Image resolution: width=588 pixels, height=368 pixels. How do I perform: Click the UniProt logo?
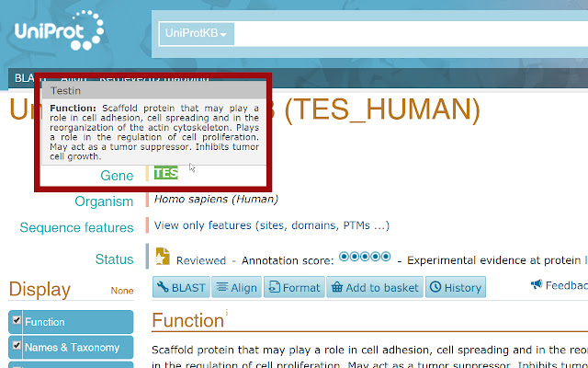click(x=59, y=30)
